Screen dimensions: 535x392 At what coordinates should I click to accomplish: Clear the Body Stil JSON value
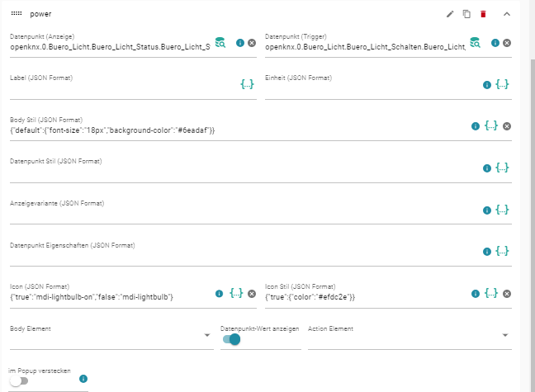click(507, 126)
